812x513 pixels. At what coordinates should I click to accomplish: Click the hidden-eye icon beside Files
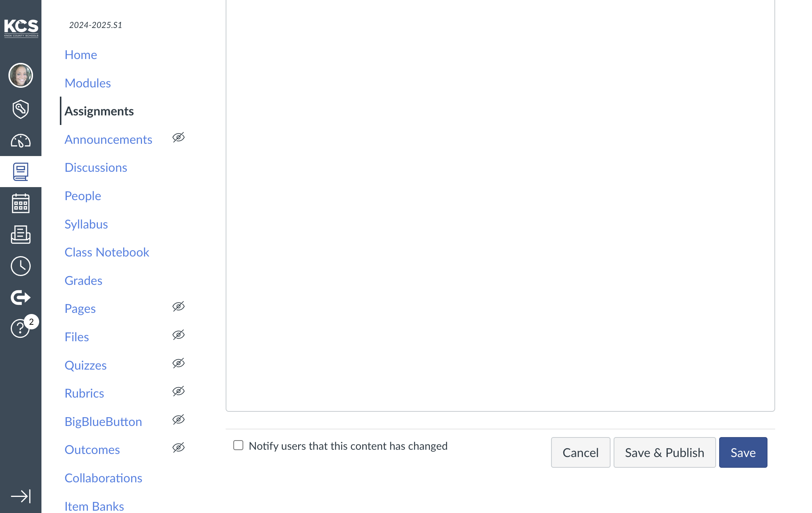178,335
